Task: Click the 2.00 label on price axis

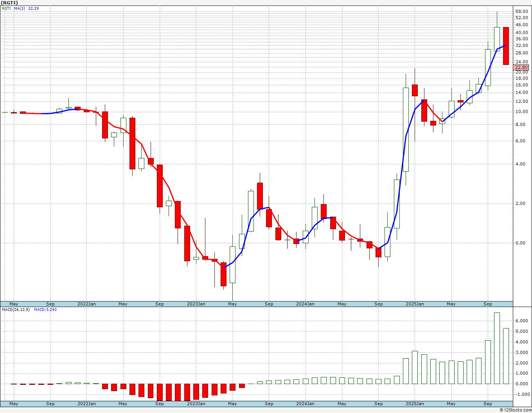Action: click(520, 203)
